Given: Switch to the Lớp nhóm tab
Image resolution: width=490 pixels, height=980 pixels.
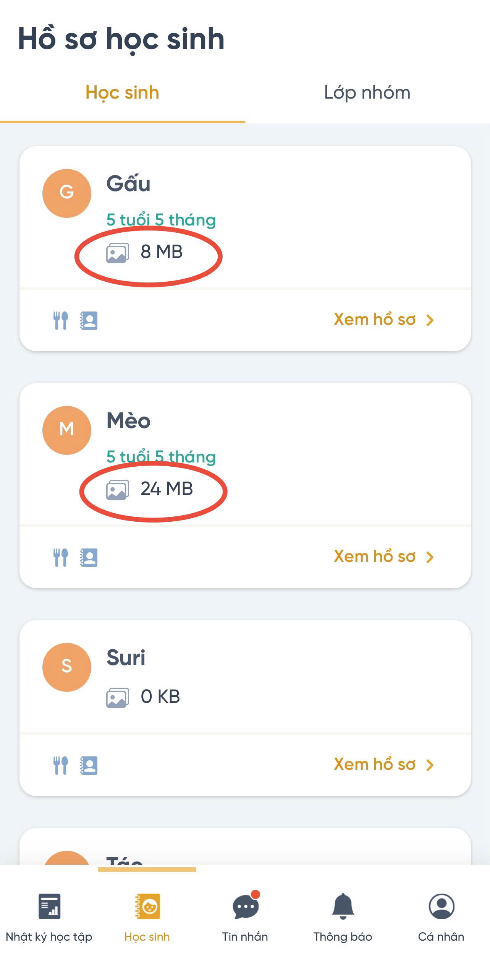Looking at the screenshot, I should 367,93.
